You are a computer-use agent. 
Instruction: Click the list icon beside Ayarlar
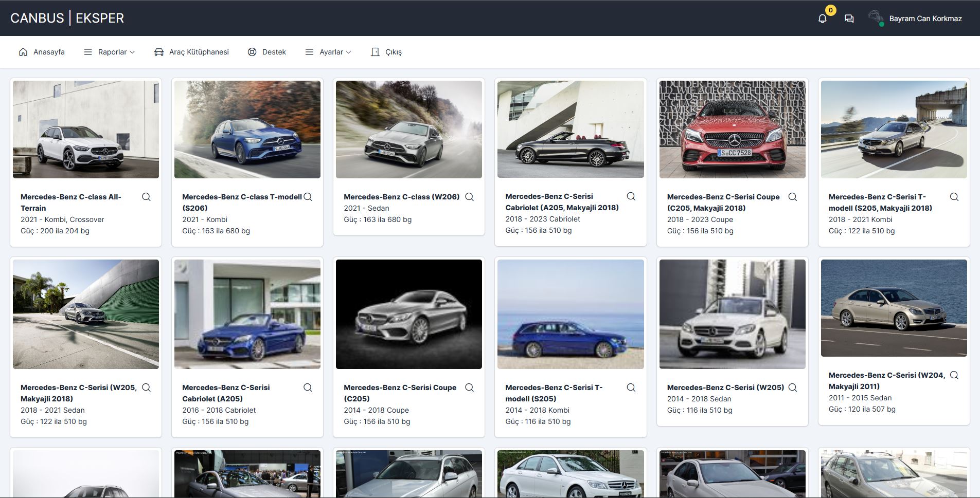[x=309, y=52]
